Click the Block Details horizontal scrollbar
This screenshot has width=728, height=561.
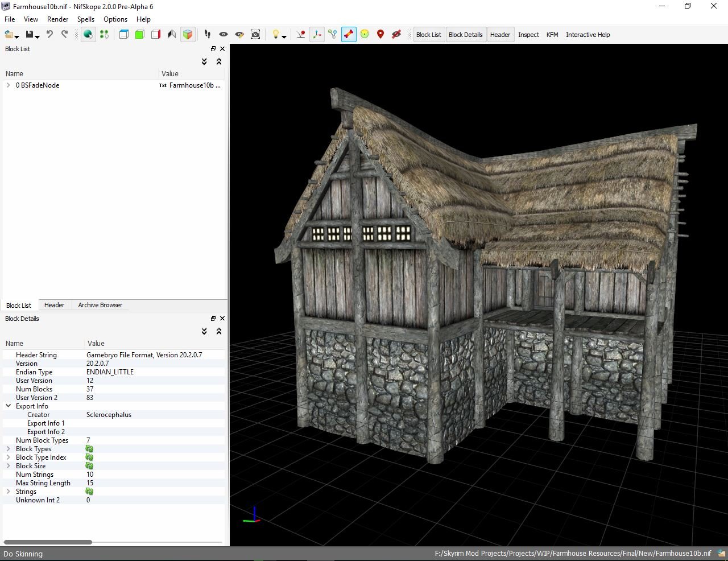click(x=48, y=542)
